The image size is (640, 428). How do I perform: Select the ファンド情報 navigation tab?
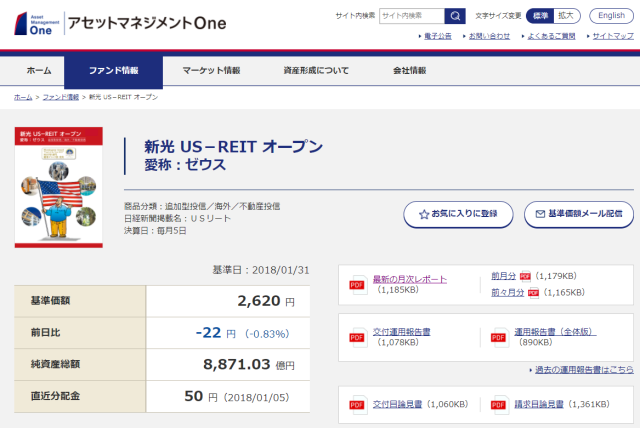pyautogui.click(x=113, y=71)
